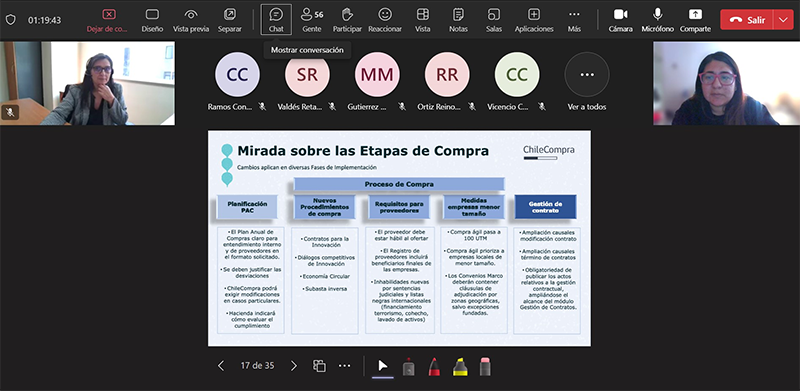Select the eraser tool

485,366
